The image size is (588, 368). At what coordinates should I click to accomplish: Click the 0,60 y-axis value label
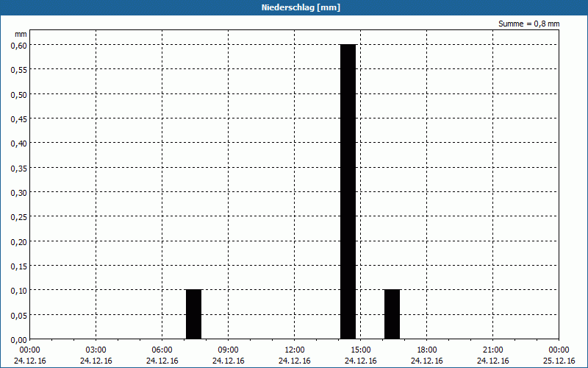coord(18,45)
